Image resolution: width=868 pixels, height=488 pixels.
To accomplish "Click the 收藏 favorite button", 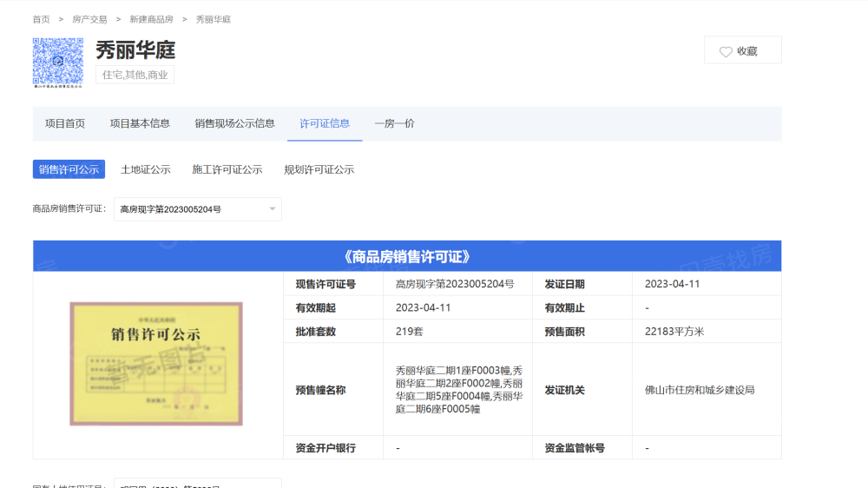I will 742,50.
